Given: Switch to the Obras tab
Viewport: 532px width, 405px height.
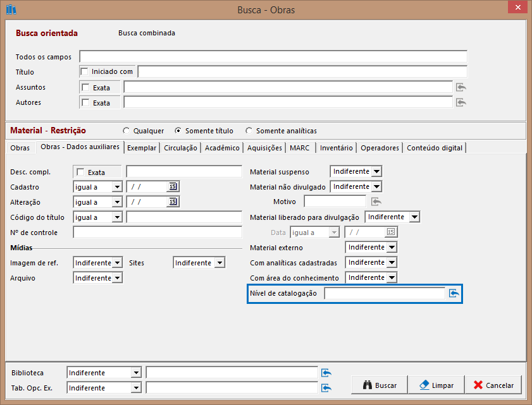Looking at the screenshot, I should (20, 148).
